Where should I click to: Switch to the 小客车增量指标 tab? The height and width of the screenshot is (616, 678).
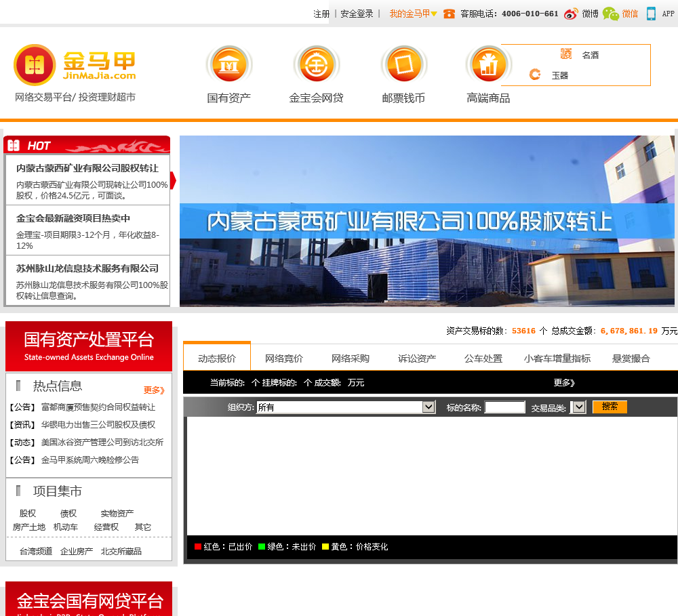click(557, 358)
